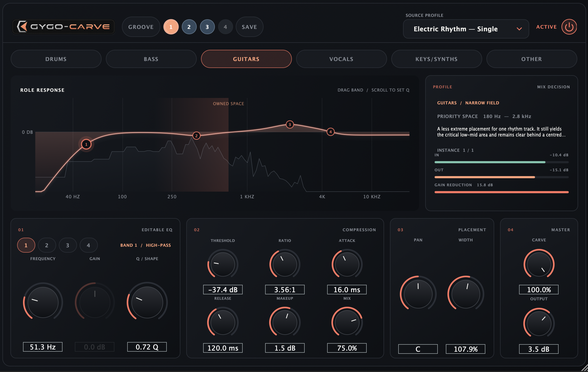Click the SAVE button
The height and width of the screenshot is (372, 588).
point(249,27)
